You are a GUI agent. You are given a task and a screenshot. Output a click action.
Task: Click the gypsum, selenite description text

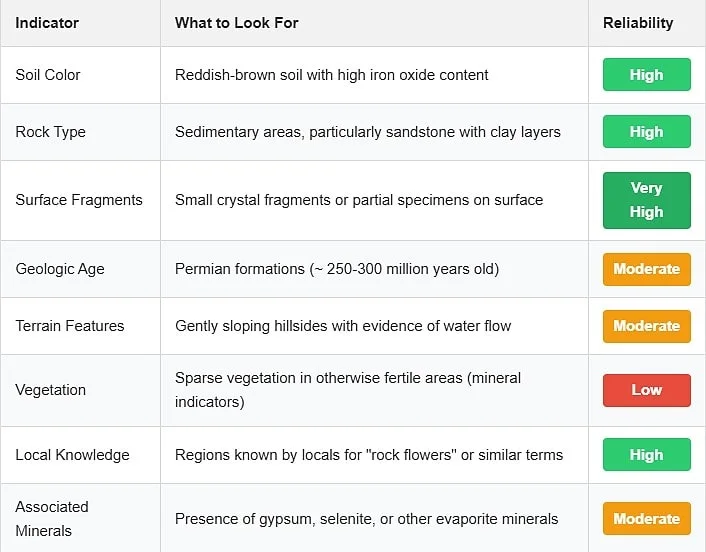tap(367, 519)
